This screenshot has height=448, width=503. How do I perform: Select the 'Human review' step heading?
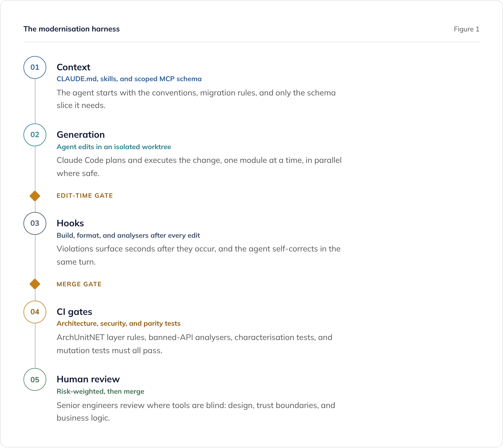[88, 379]
